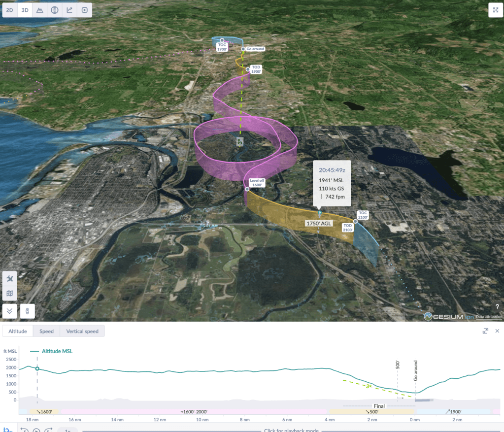
Task: Collapse the left panel with double-chevron button
Action: point(9,311)
